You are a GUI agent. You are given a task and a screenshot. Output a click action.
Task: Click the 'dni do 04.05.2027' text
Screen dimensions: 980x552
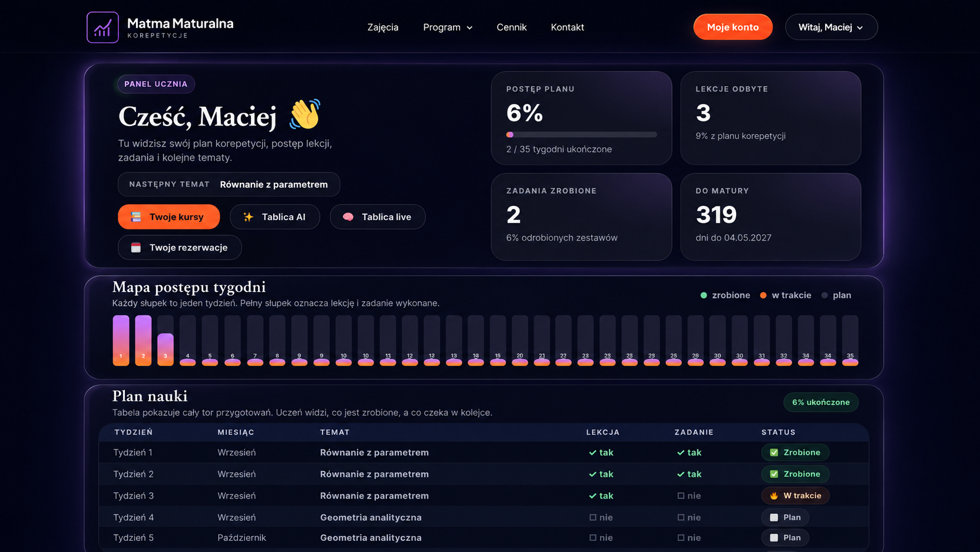click(x=733, y=238)
